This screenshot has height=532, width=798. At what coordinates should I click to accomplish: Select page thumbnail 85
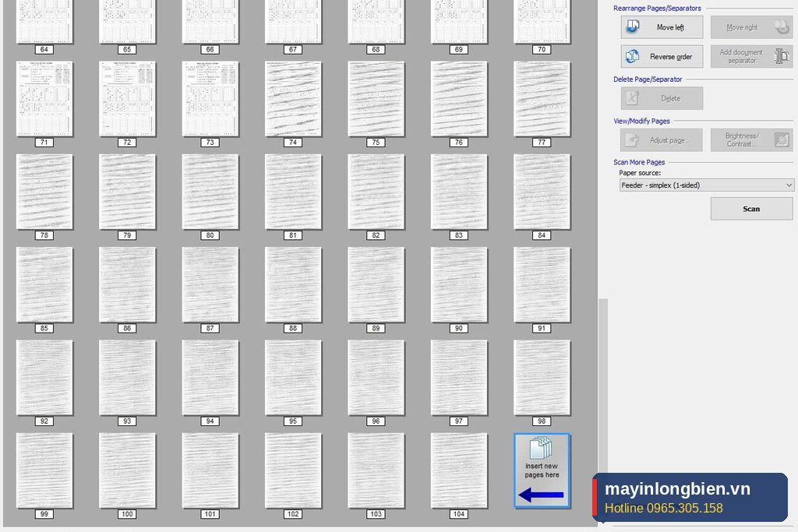tap(44, 285)
